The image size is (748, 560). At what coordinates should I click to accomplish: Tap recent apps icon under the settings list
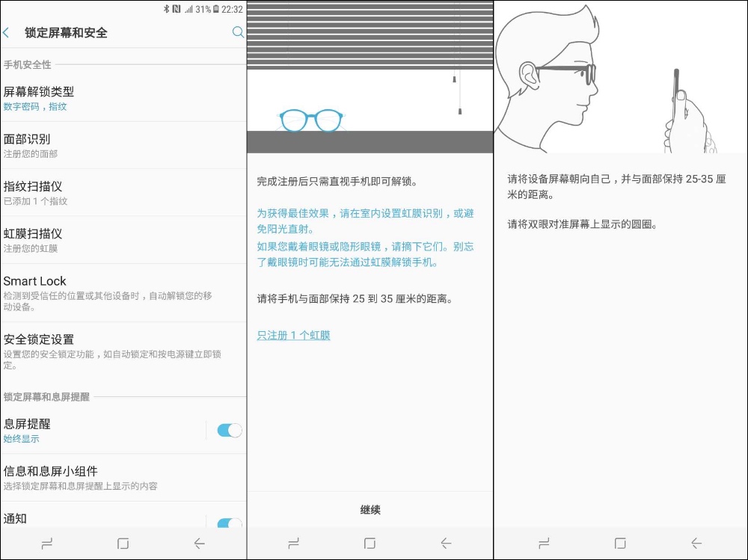click(x=46, y=544)
